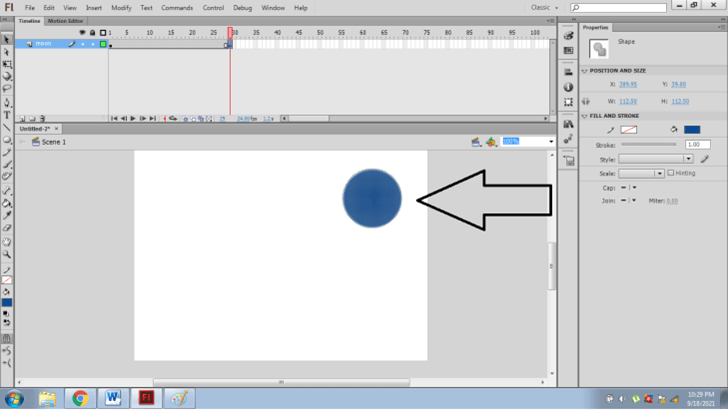Select the Eraser tool

click(x=6, y=228)
